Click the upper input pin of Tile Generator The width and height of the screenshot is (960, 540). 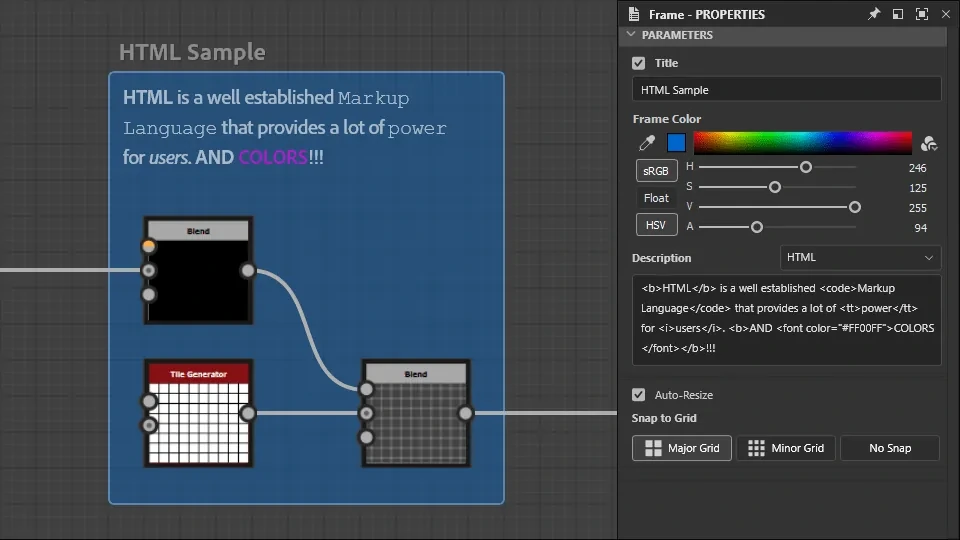tap(149, 402)
